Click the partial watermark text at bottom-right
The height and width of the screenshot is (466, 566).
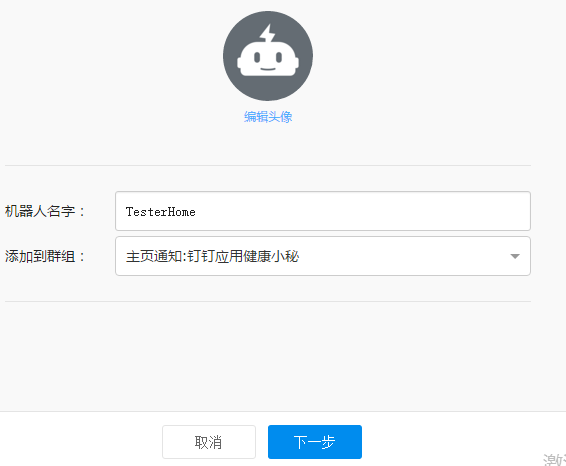[554, 460]
